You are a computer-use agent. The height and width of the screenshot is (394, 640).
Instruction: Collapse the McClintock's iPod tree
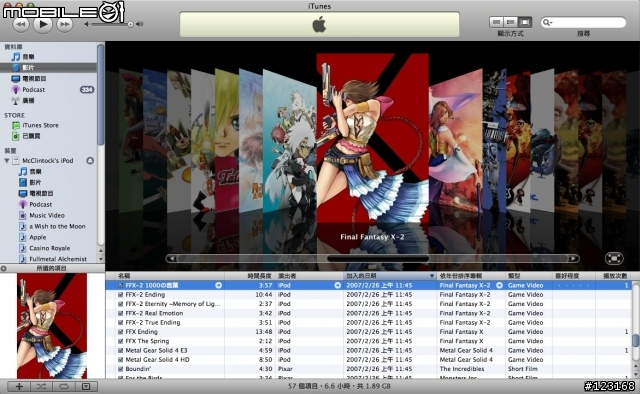pyautogui.click(x=7, y=160)
